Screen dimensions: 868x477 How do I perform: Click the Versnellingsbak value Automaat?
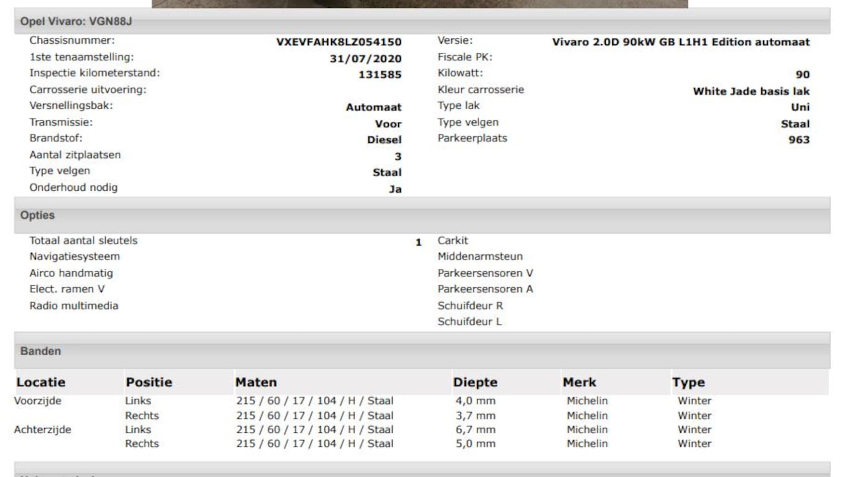pyautogui.click(x=373, y=107)
